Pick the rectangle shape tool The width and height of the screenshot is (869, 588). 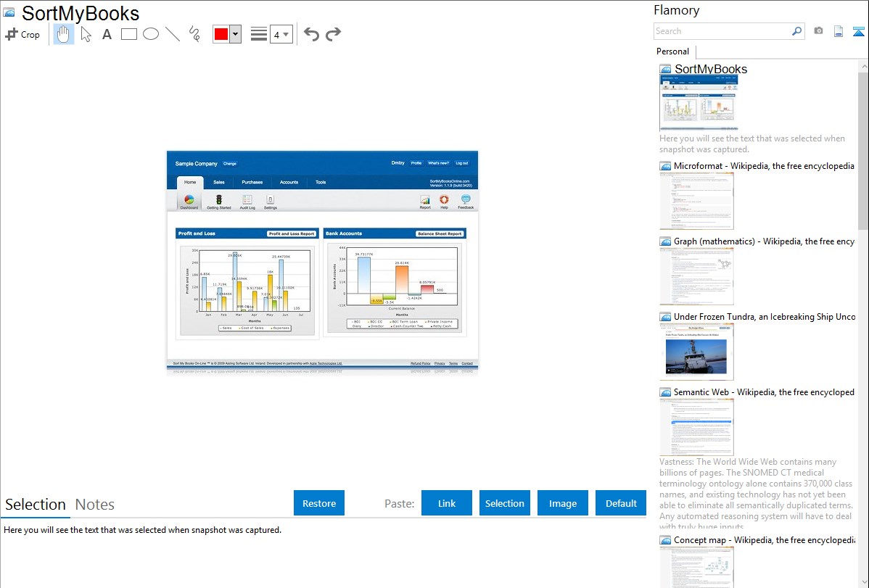click(x=128, y=34)
